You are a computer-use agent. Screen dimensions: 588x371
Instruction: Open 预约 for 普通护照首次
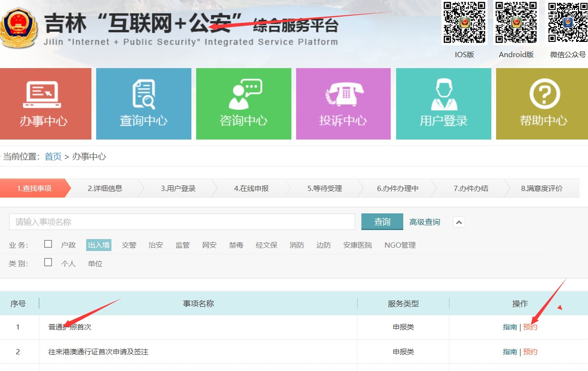click(530, 327)
